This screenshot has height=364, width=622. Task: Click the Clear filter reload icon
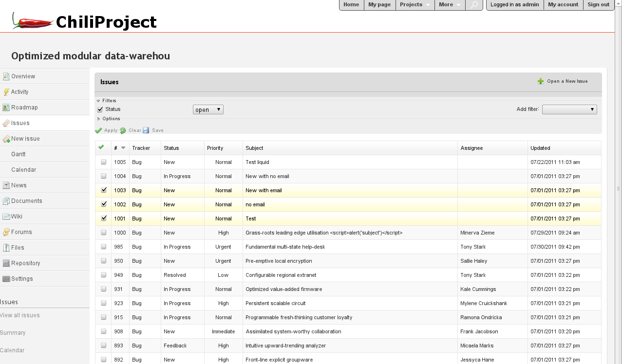(123, 130)
